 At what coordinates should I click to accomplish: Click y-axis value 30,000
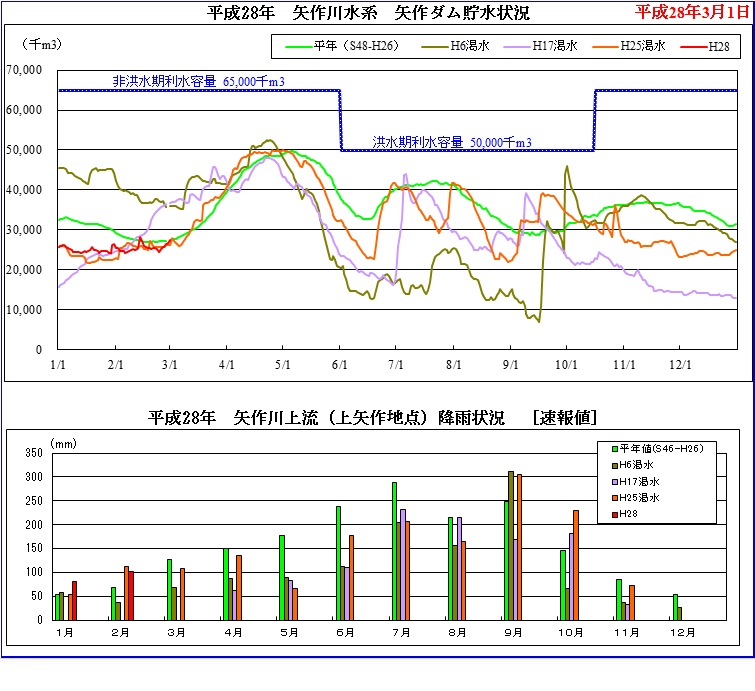[x=24, y=230]
